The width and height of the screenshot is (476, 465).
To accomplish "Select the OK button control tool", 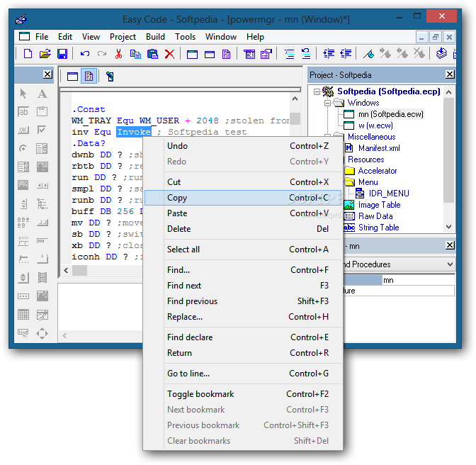I will (x=23, y=130).
